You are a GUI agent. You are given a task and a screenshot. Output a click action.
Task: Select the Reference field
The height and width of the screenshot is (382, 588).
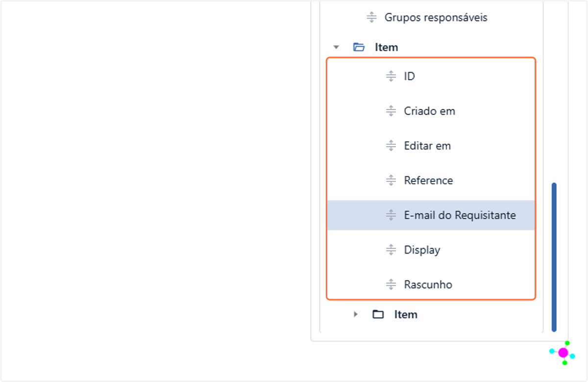pos(428,180)
